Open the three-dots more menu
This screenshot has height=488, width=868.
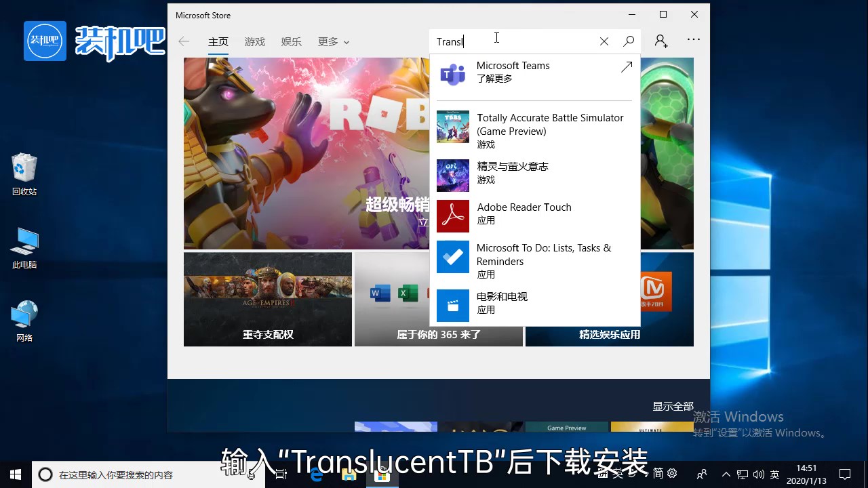[693, 40]
